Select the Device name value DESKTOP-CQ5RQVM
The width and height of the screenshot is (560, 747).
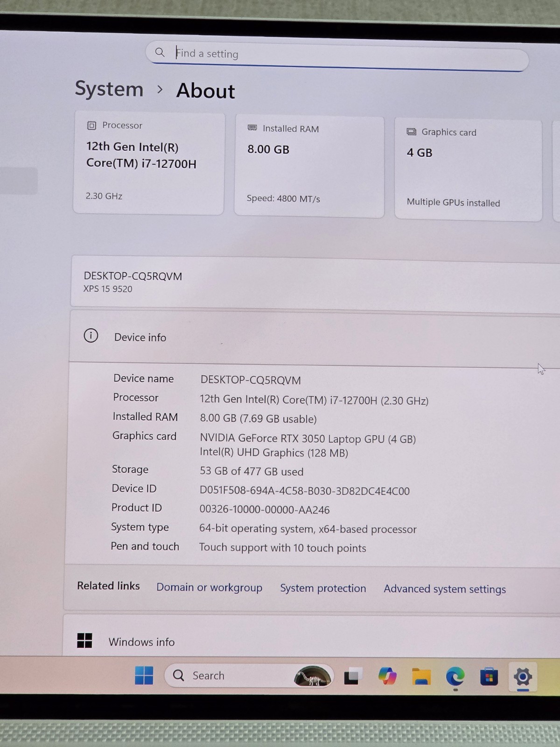[251, 380]
